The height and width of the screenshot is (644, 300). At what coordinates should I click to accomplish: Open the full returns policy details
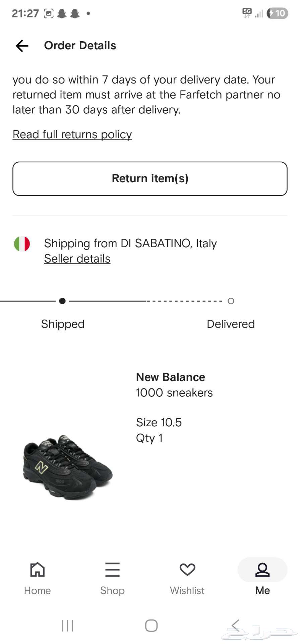coord(72,134)
